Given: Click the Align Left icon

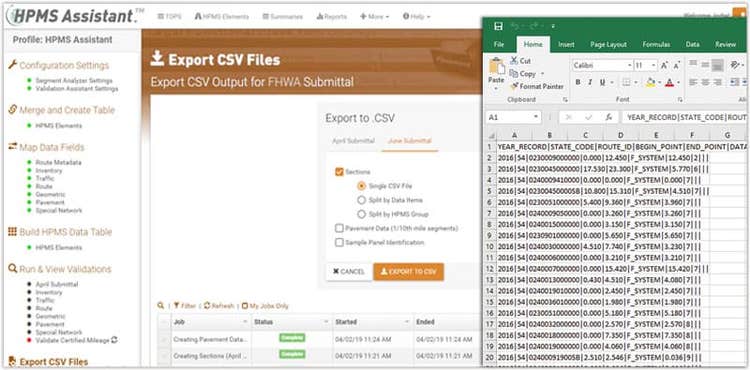Looking at the screenshot, I should point(694,82).
